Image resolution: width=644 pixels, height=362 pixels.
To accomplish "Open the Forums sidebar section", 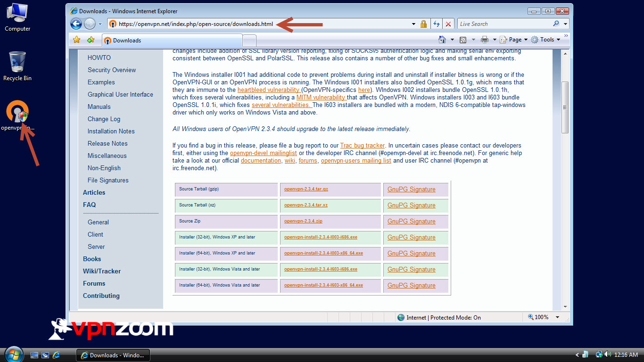I will click(x=94, y=283).
